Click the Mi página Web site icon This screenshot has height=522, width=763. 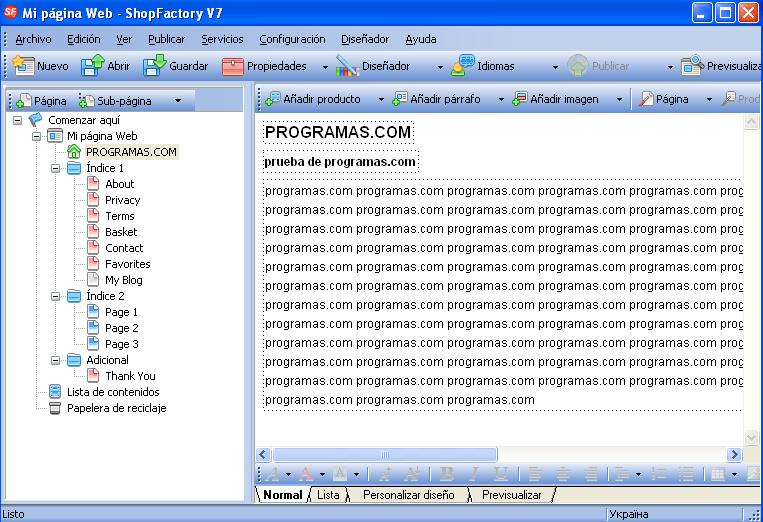click(x=55, y=136)
